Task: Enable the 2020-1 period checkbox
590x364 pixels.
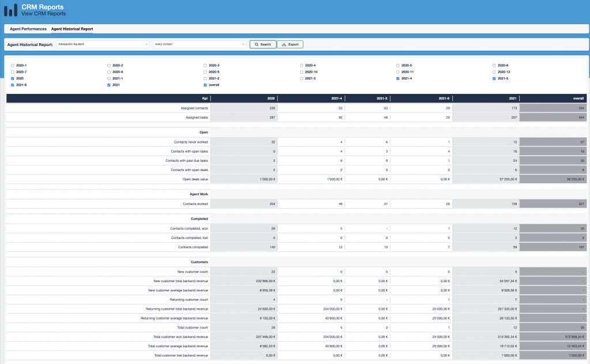Action: point(13,66)
